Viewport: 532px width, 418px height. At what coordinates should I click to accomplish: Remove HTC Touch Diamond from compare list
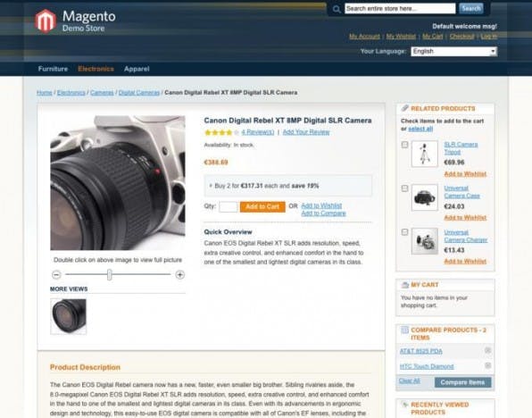pyautogui.click(x=487, y=365)
